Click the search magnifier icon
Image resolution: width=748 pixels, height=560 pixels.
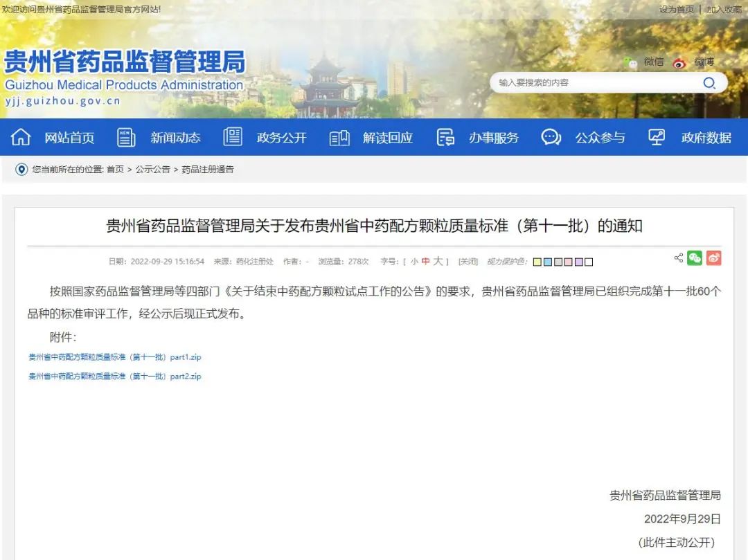709,83
